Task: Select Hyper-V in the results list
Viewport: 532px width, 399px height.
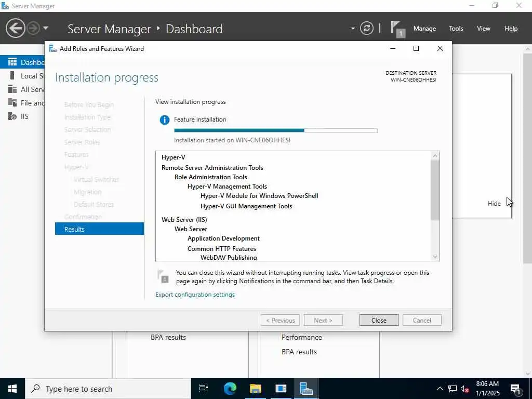Action: click(174, 157)
